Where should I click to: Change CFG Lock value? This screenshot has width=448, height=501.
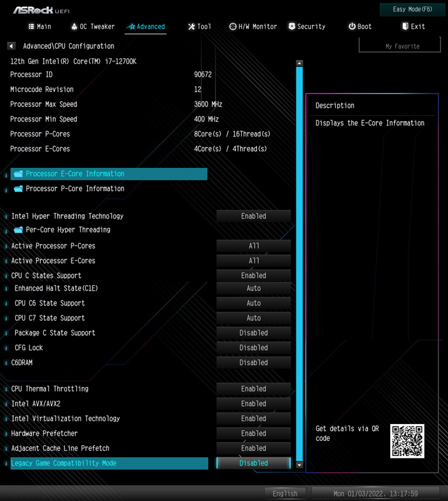[254, 348]
